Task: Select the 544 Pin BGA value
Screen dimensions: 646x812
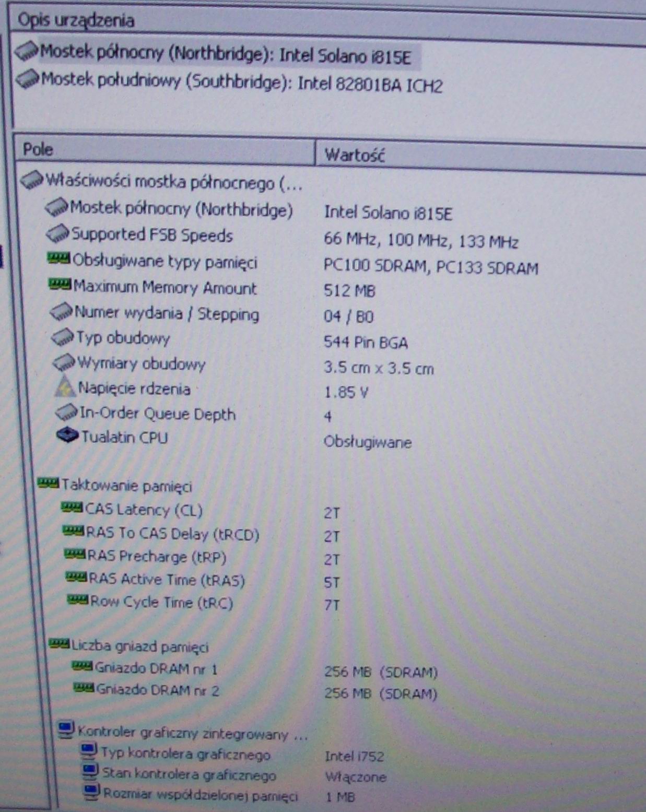Action: (366, 342)
